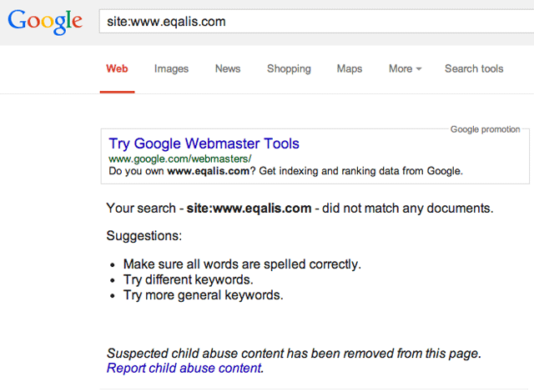Click the Suggestions heading
The height and width of the screenshot is (392, 534).
click(144, 236)
